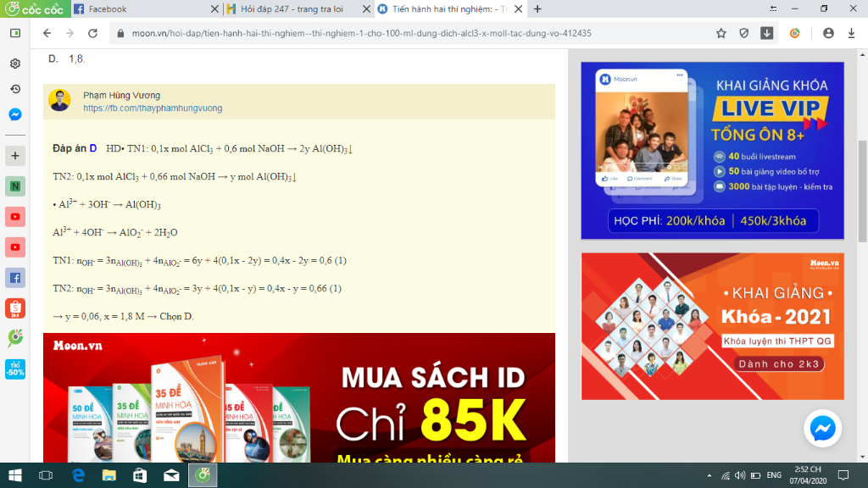Open the Facebook sidebar shortcut
868x488 pixels.
tap(15, 278)
